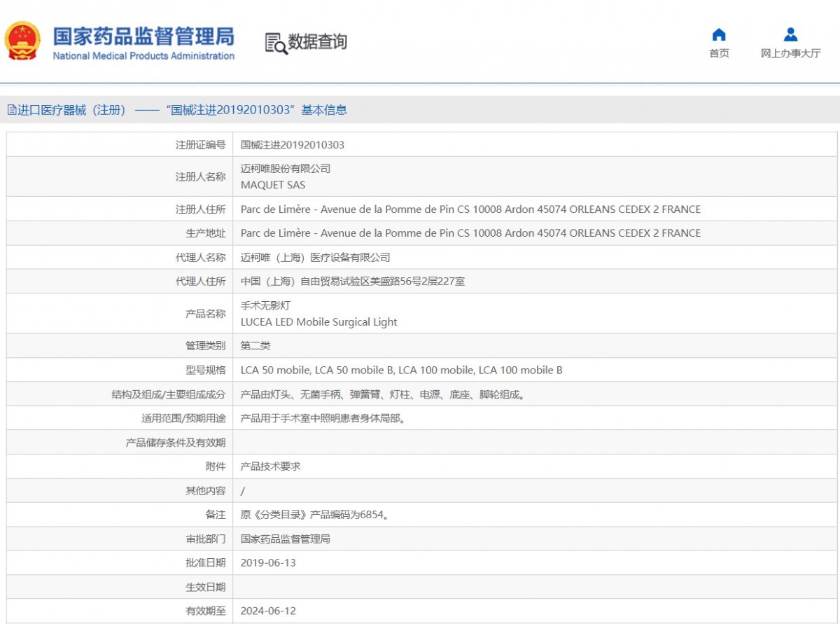Click the 生产地址 address value
The height and width of the screenshot is (624, 840).
(x=470, y=233)
